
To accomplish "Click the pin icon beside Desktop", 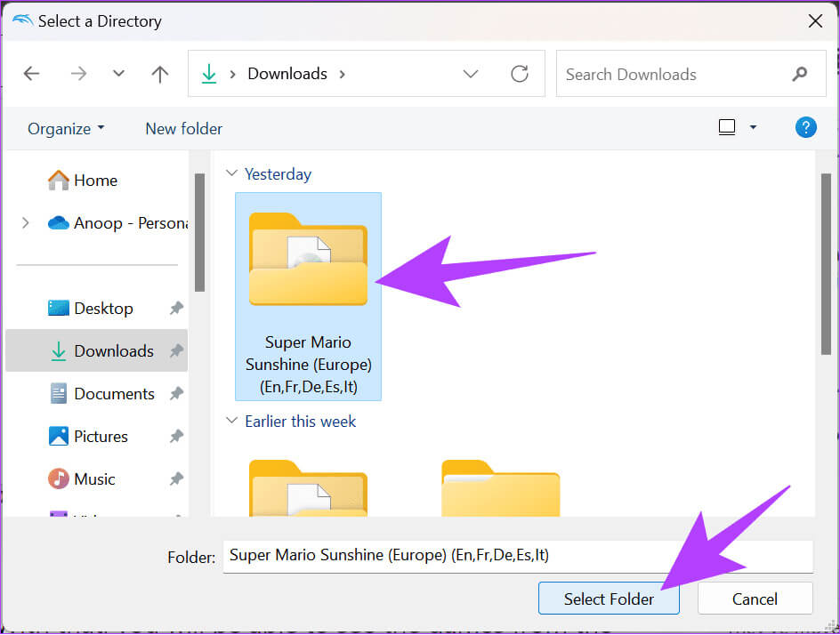I will [x=176, y=308].
